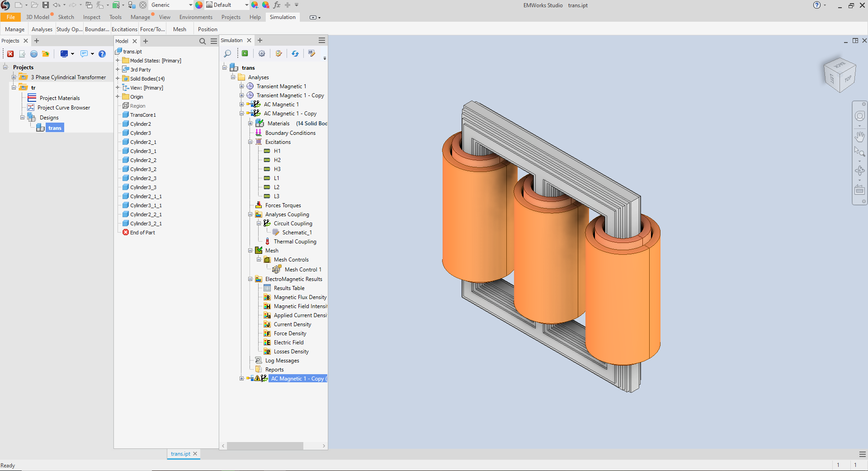868x471 pixels.
Task: Open the Default appearance dropdown
Action: 227,5
